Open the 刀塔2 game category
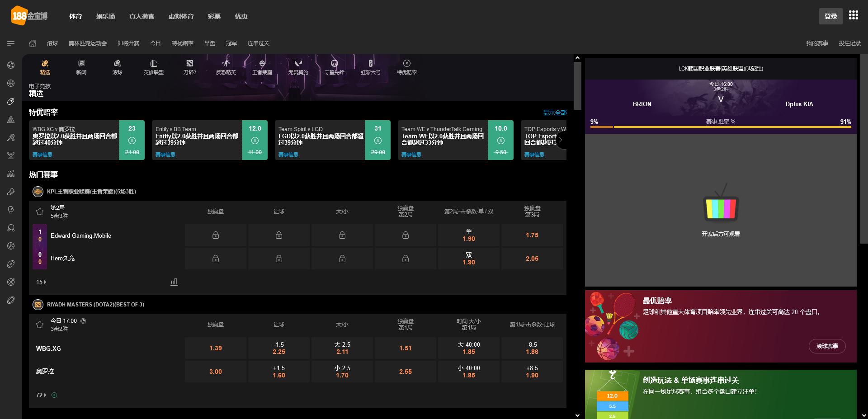This screenshot has height=419, width=868. tap(190, 67)
